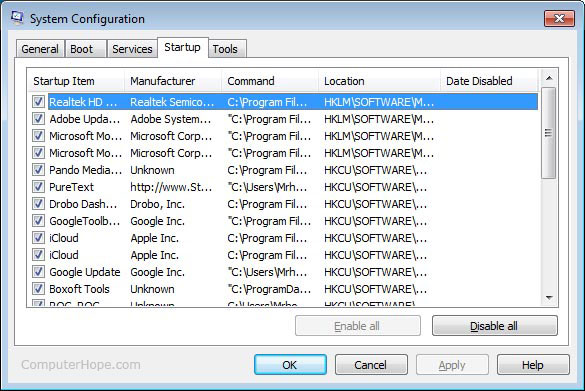Screen dimensions: 585x391
Task: Uncheck the Drobo Dashboard startup checkbox
Action: coord(38,204)
